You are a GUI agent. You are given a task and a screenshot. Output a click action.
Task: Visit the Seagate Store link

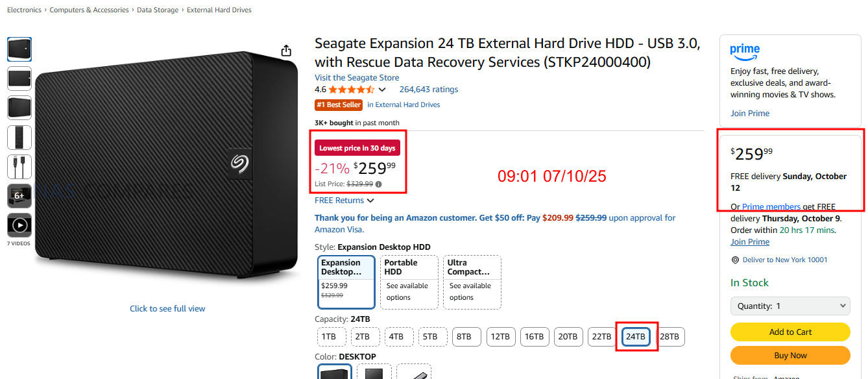tap(357, 78)
